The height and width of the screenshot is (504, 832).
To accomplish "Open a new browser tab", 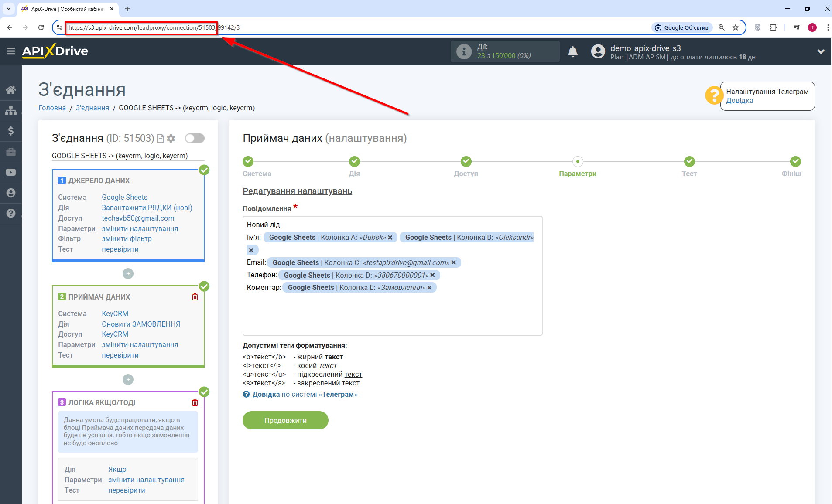I will [127, 9].
